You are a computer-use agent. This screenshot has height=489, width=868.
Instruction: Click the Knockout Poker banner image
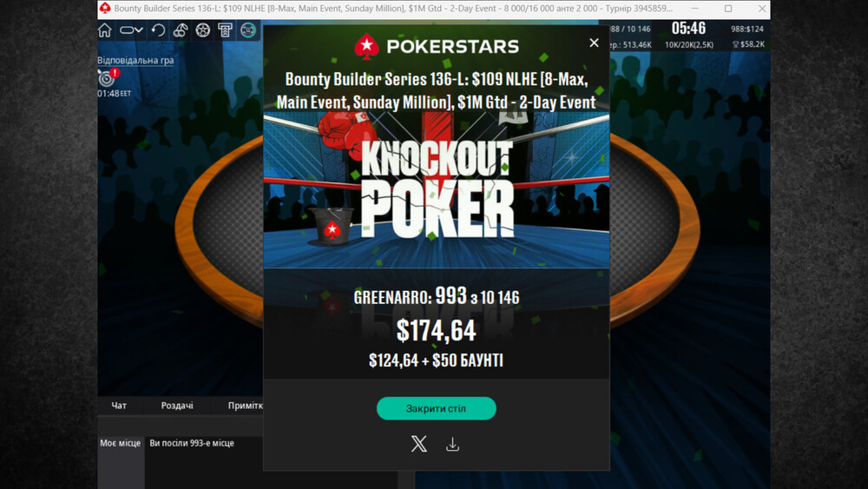(437, 190)
